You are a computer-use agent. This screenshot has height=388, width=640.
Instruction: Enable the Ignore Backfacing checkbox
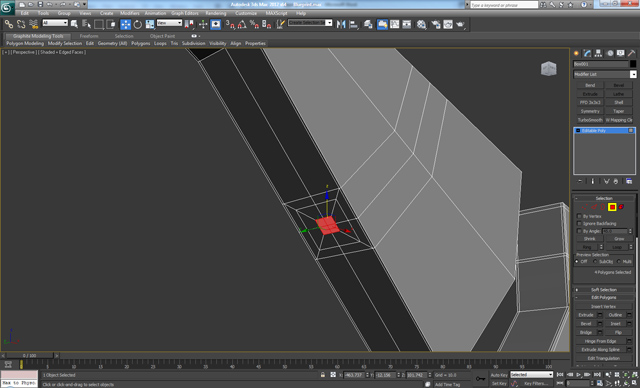pos(579,224)
